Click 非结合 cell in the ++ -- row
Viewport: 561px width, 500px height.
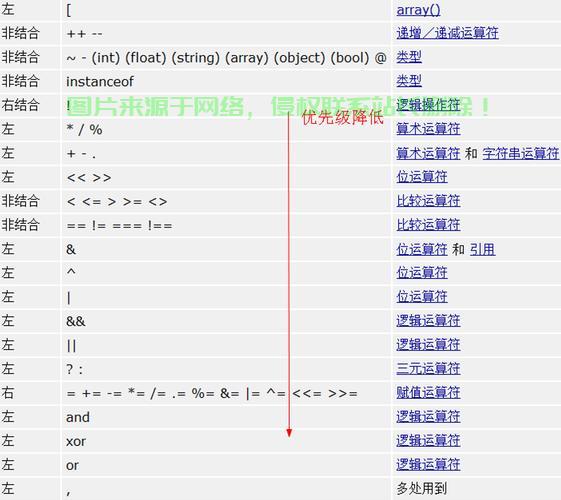tap(30, 34)
